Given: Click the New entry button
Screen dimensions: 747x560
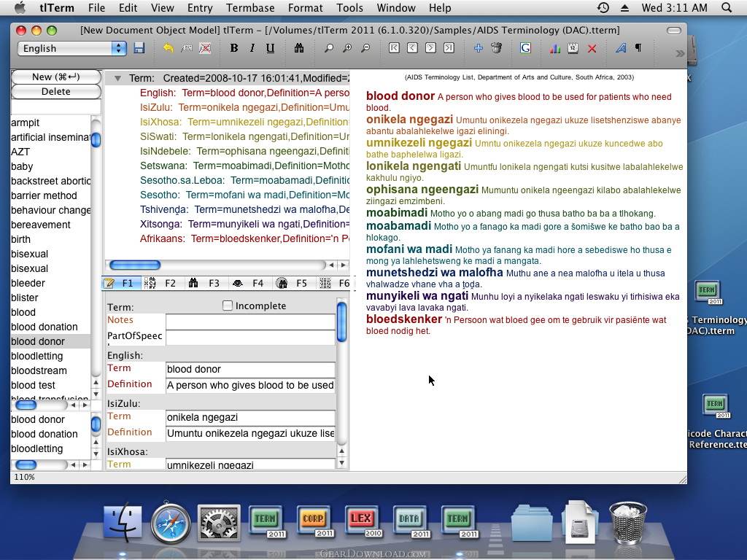Looking at the screenshot, I should tap(55, 77).
